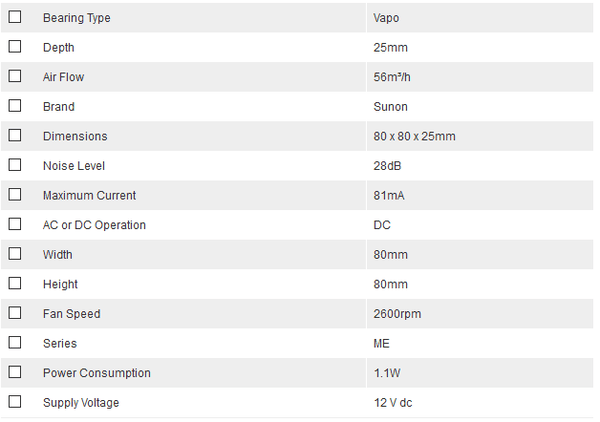
Task: Check the Noise Level checkbox
Action: (x=15, y=165)
